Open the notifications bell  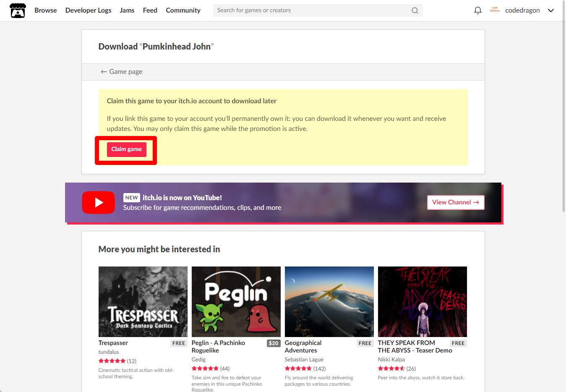[x=477, y=10]
